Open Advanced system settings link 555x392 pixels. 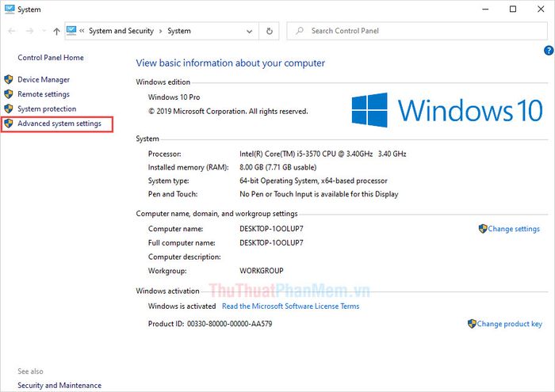coord(59,124)
